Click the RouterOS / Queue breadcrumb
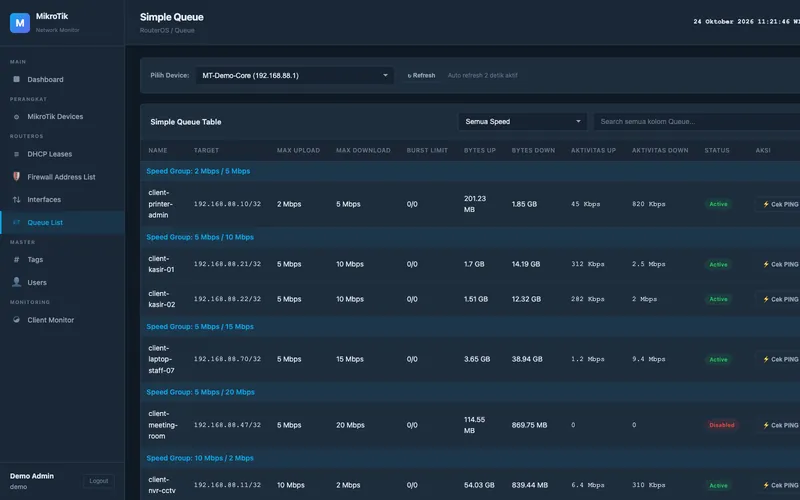 pyautogui.click(x=167, y=30)
